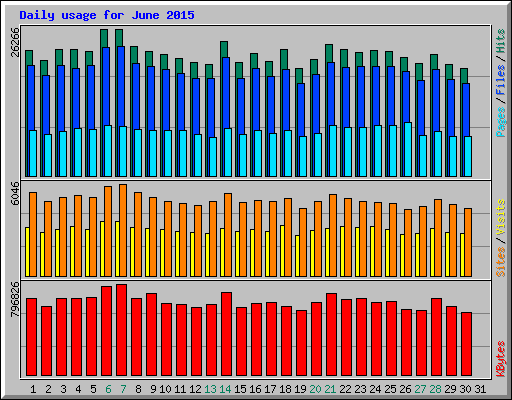Viewport: 512px width, 400px height.
Task: Click day label 1 on the x-axis
Action: [33, 389]
